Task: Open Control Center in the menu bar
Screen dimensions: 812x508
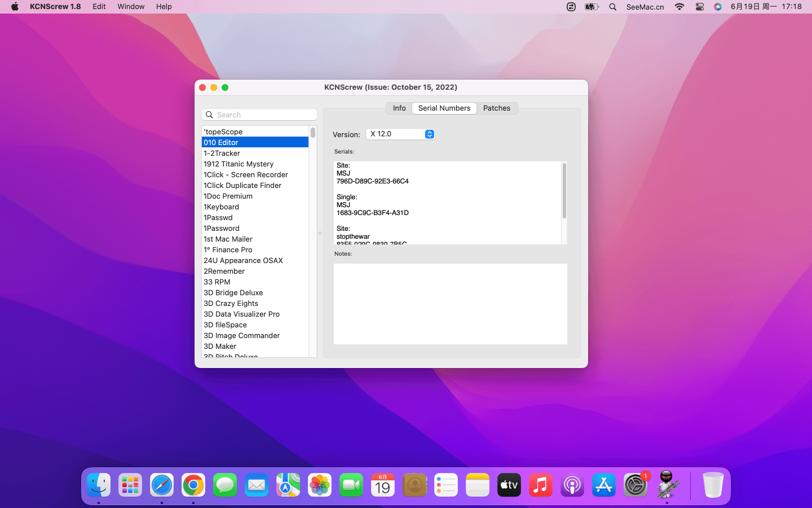Action: point(700,7)
